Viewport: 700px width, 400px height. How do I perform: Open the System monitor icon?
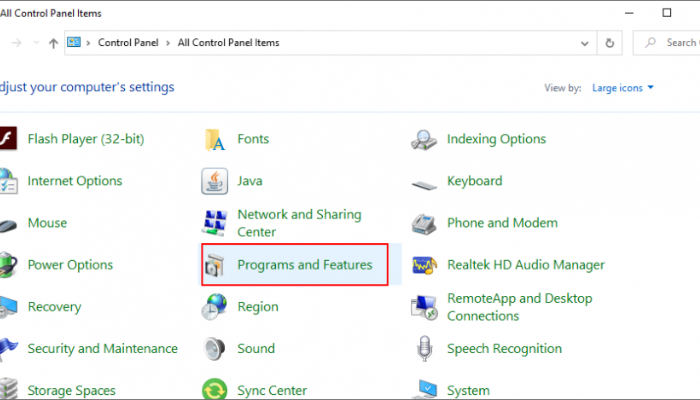(x=425, y=389)
